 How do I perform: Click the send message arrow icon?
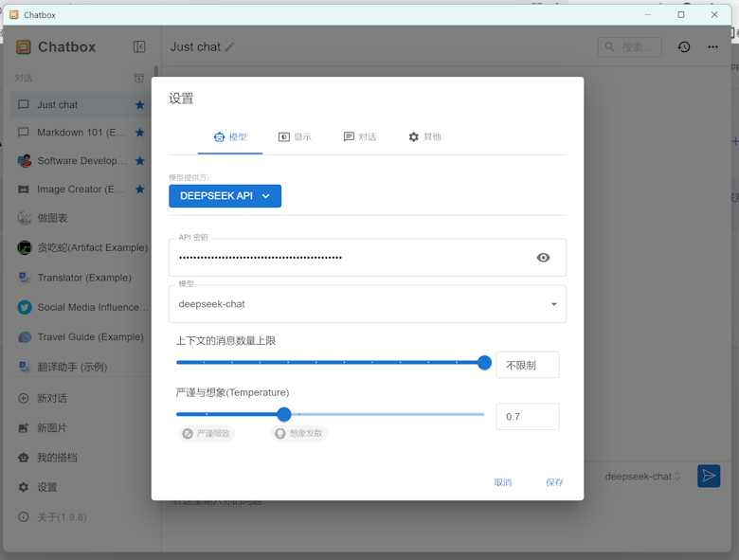pyautogui.click(x=708, y=476)
